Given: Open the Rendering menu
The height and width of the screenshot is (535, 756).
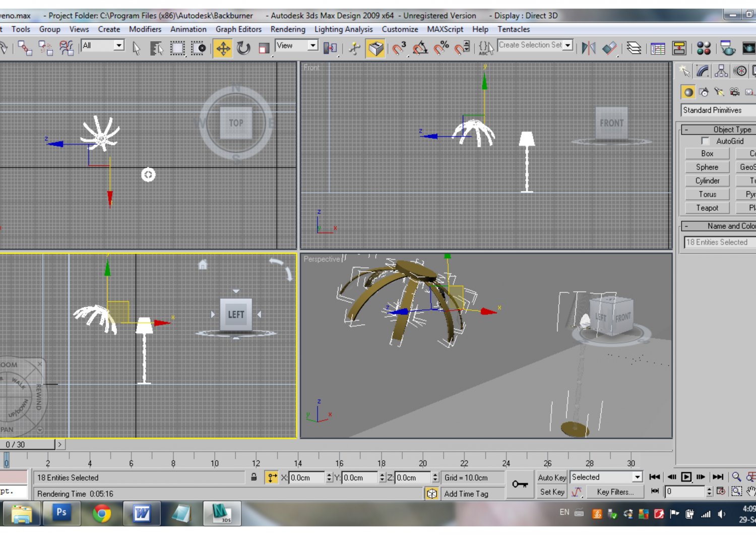Looking at the screenshot, I should click(288, 29).
